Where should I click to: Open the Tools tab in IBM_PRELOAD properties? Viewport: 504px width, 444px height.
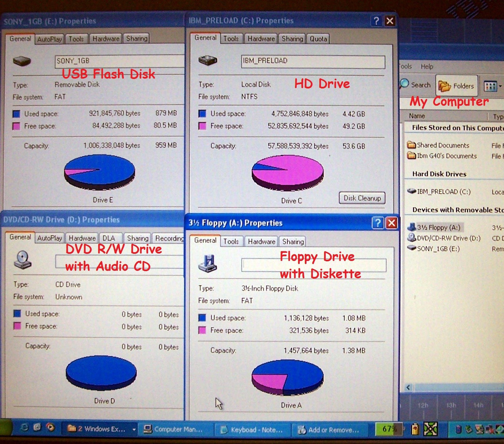point(231,39)
